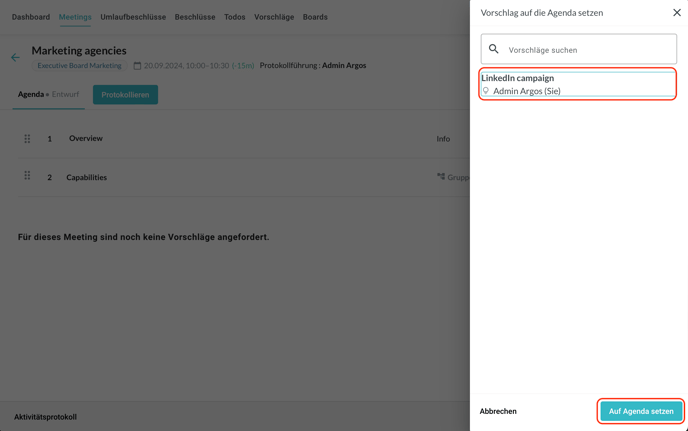Click the lightbulb icon beside Admin Argos
The height and width of the screenshot is (431, 688).
tap(486, 91)
